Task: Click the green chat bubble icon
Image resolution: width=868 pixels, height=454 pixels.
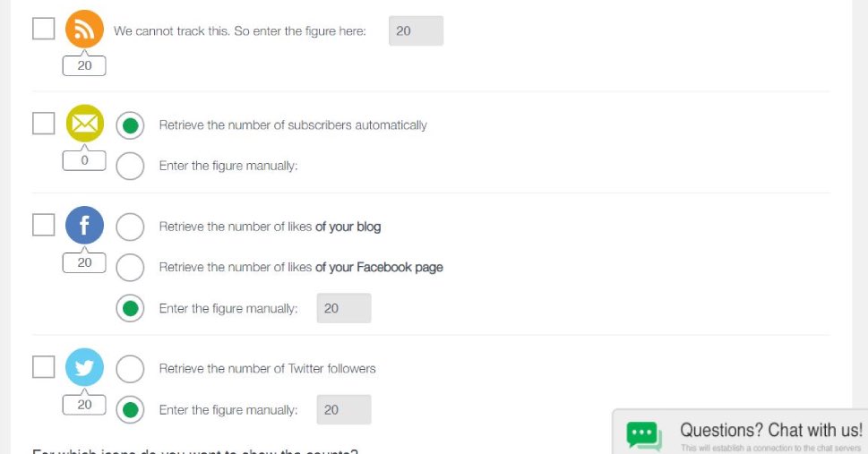Action: point(644,436)
